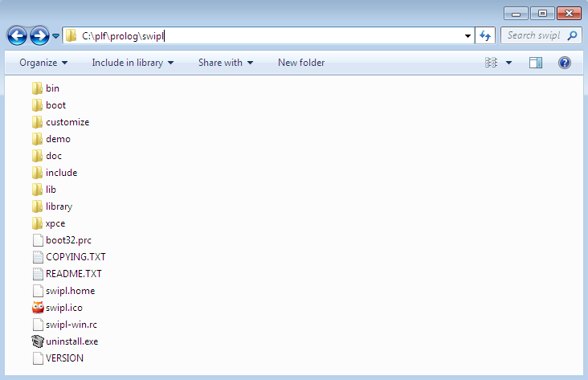
Task: Click the Search swipl box
Action: [x=541, y=35]
